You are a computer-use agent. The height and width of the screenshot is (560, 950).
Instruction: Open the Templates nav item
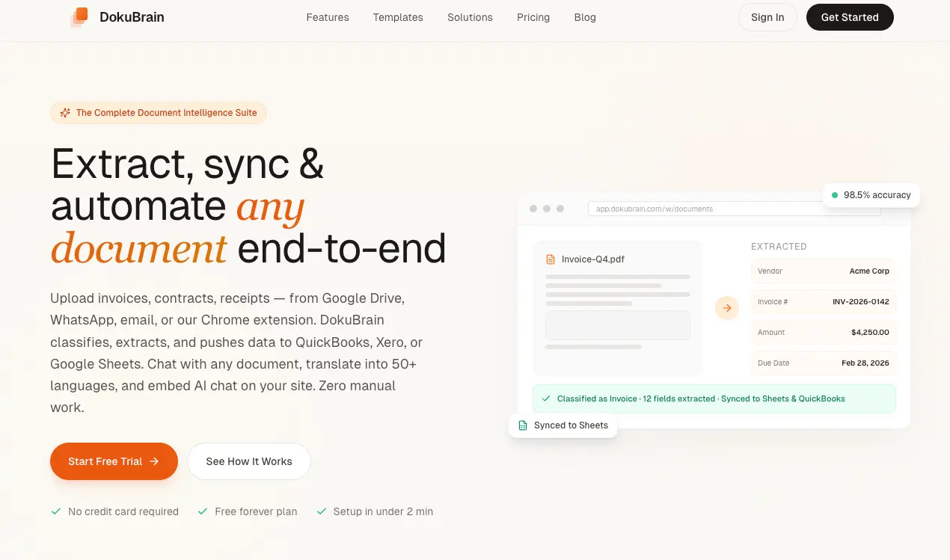(398, 17)
